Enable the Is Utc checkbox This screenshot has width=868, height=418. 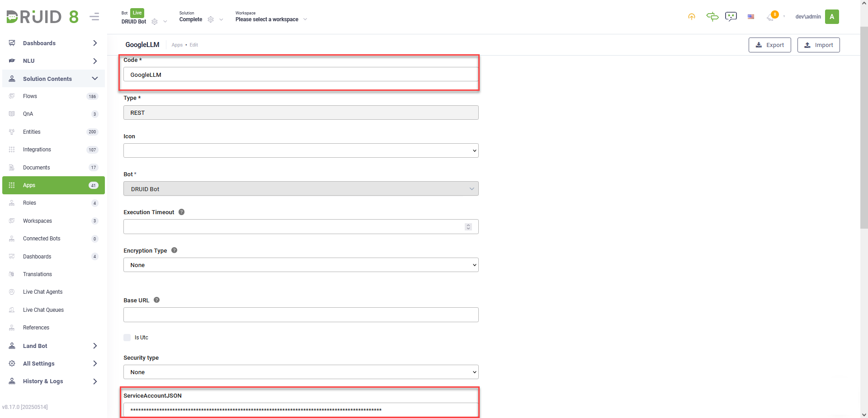(x=127, y=338)
